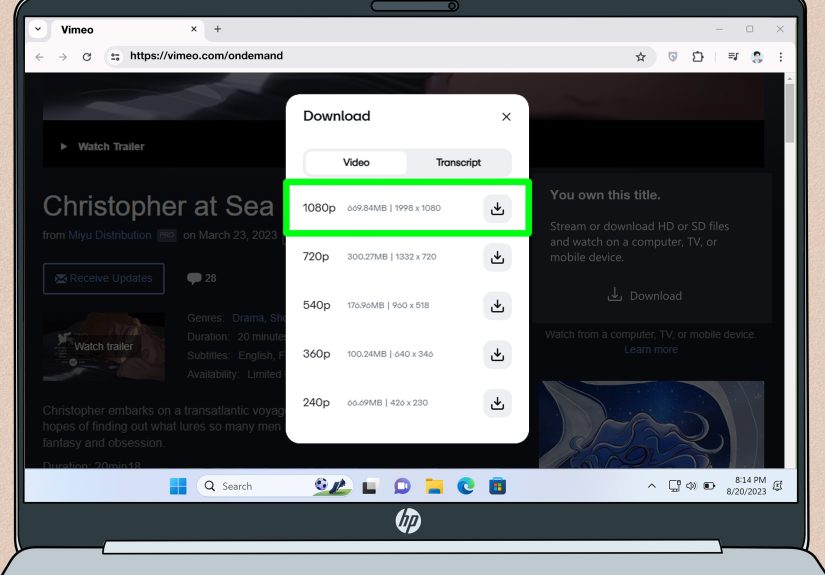Open Task View on the taskbar
The width and height of the screenshot is (825, 575).
[370, 486]
